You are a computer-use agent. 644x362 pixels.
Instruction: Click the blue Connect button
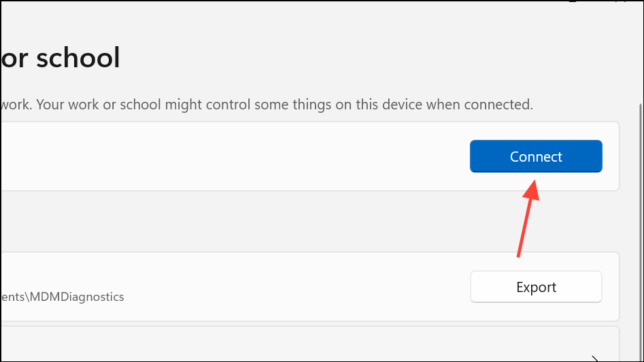[x=536, y=156]
